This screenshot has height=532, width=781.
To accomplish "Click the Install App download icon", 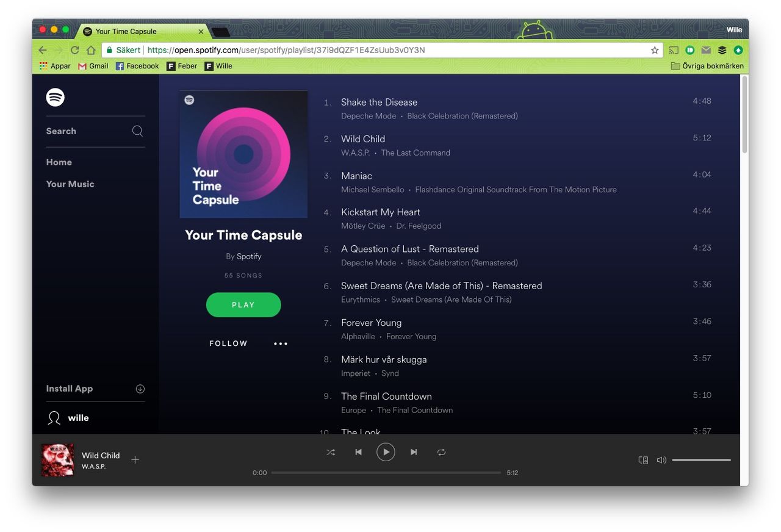I will (x=140, y=389).
